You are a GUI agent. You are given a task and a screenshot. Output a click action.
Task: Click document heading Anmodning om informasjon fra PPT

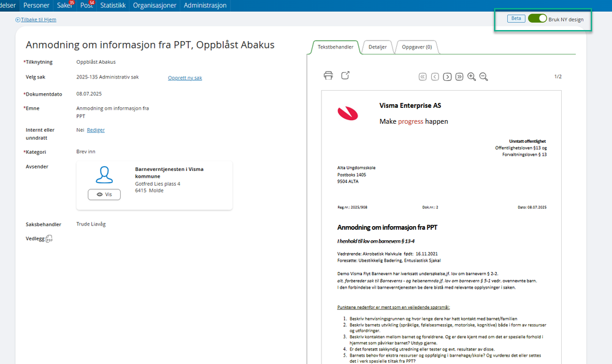387,227
